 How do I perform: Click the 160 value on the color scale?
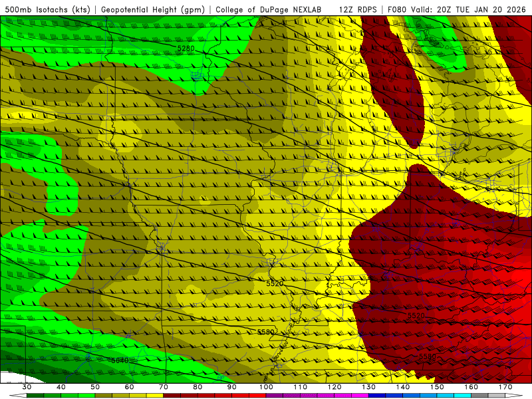pos(471,387)
